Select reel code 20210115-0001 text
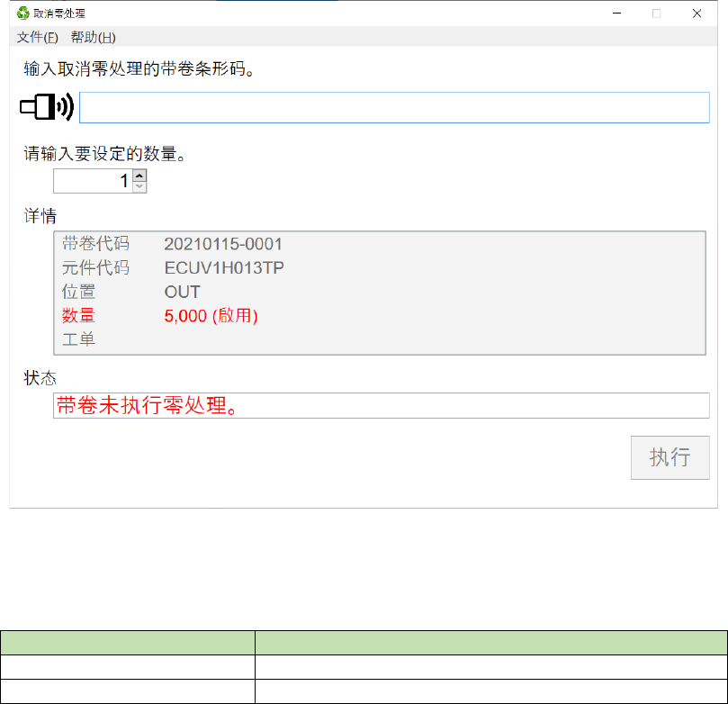The image size is (728, 704). 223,244
